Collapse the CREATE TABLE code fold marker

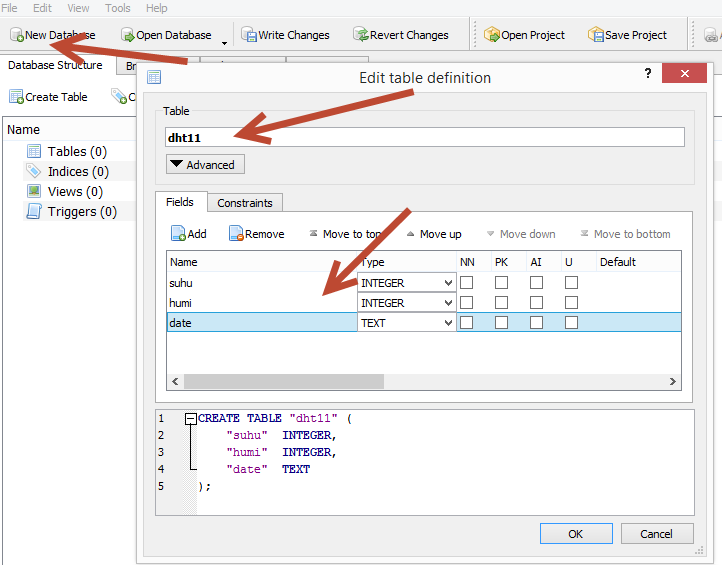[x=191, y=419]
